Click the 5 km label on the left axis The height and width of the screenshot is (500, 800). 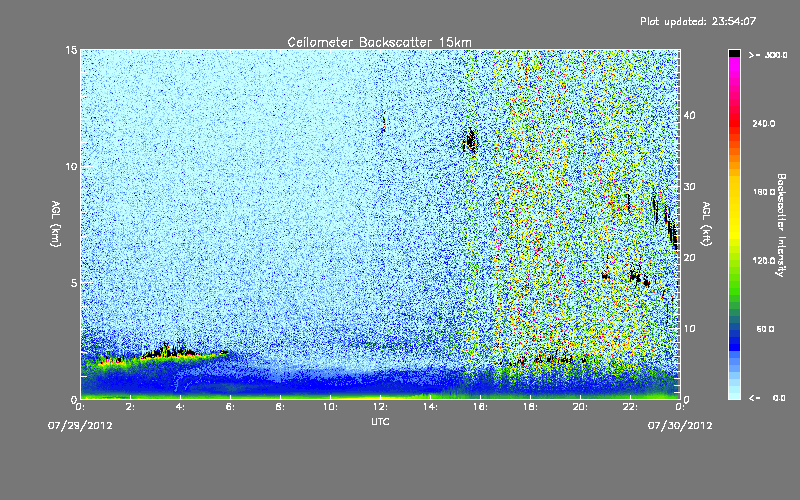(74, 283)
